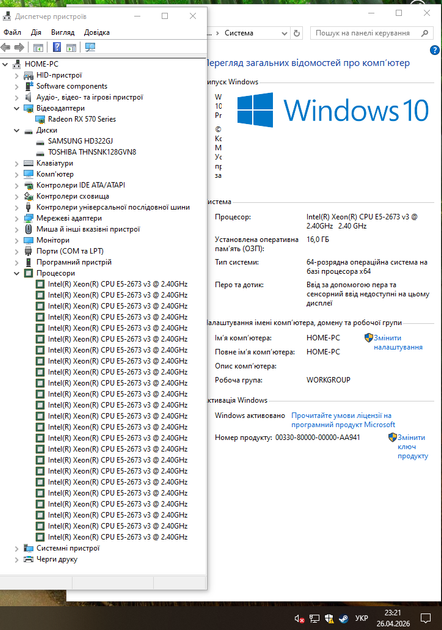Select Монітори in the device tree

[53, 240]
